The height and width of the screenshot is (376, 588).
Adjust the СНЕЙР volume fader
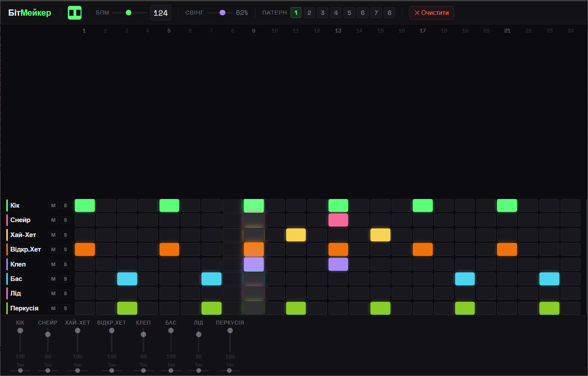48,340
